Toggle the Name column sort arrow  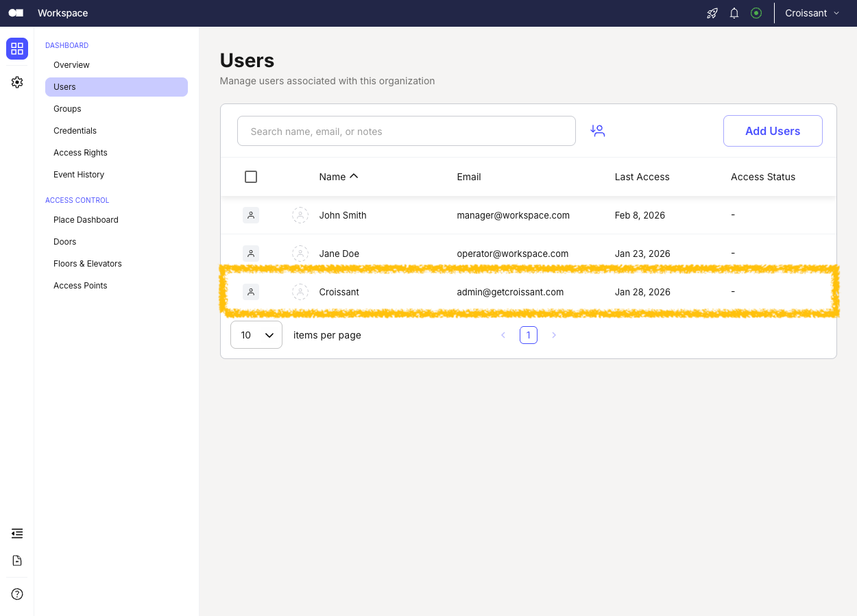(355, 176)
